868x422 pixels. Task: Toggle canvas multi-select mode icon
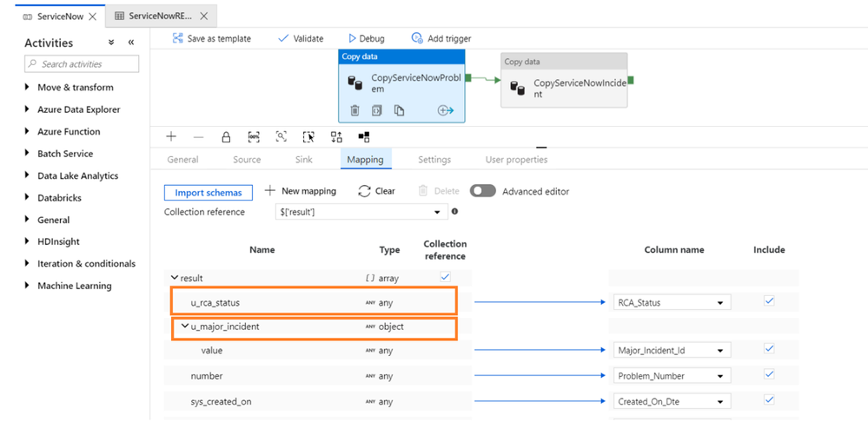[x=309, y=136]
